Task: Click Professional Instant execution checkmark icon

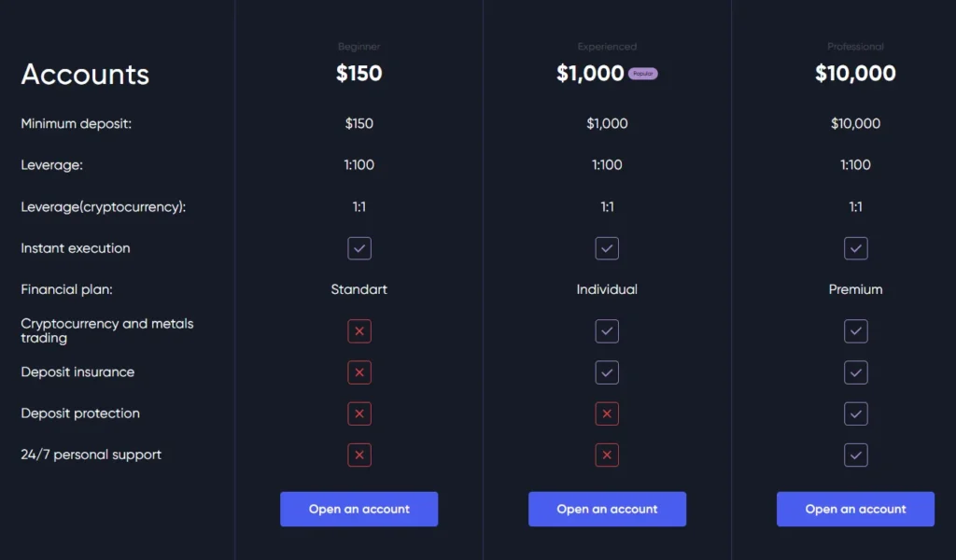Action: (x=855, y=248)
